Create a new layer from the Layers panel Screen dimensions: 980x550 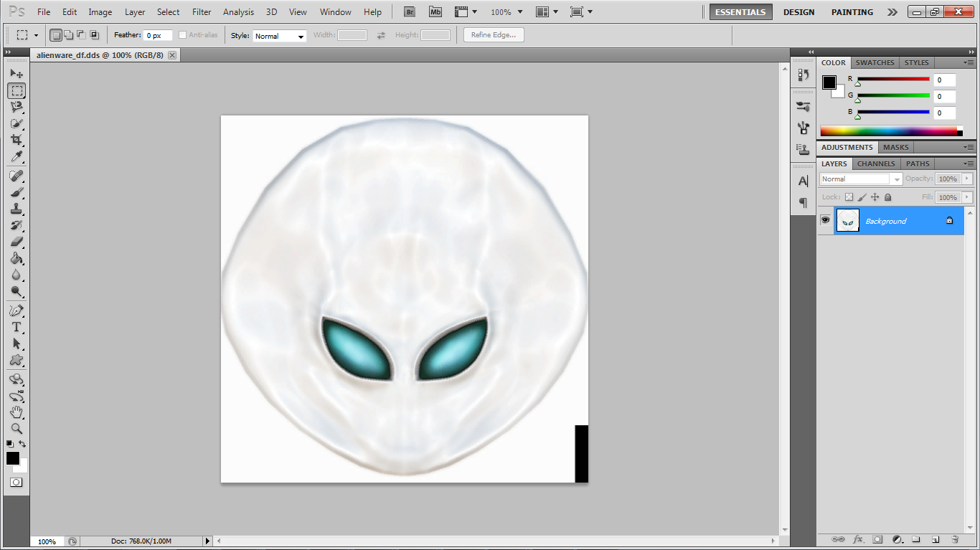tap(936, 539)
